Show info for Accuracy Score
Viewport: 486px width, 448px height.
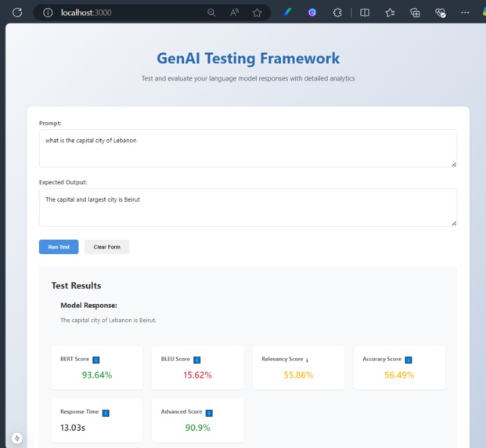[409, 360]
